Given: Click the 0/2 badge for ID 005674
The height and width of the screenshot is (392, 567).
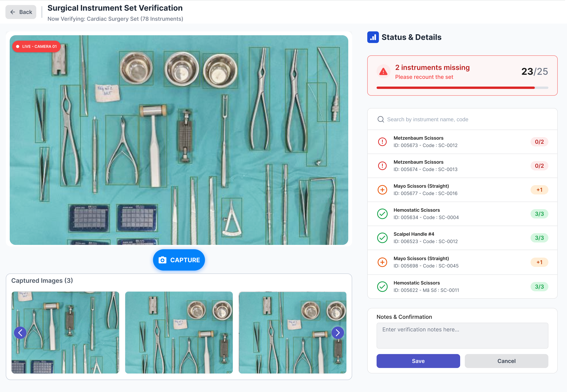Looking at the screenshot, I should [x=539, y=166].
